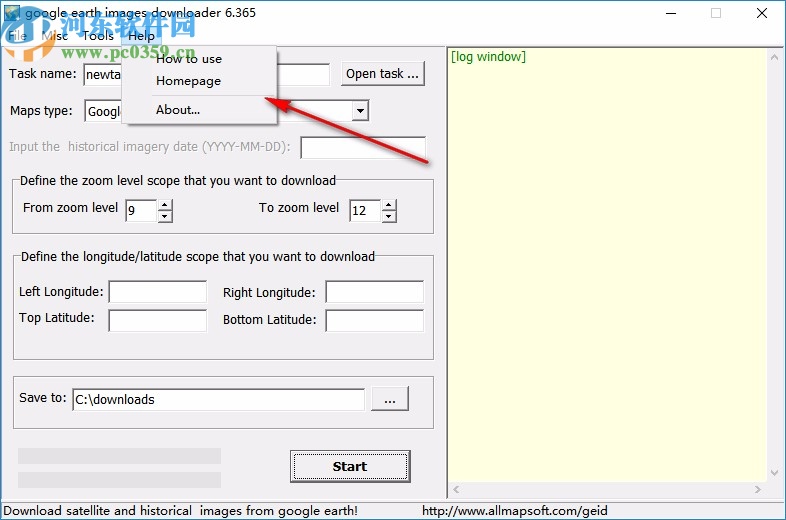Open the Misc menu
The width and height of the screenshot is (786, 520).
(55, 36)
